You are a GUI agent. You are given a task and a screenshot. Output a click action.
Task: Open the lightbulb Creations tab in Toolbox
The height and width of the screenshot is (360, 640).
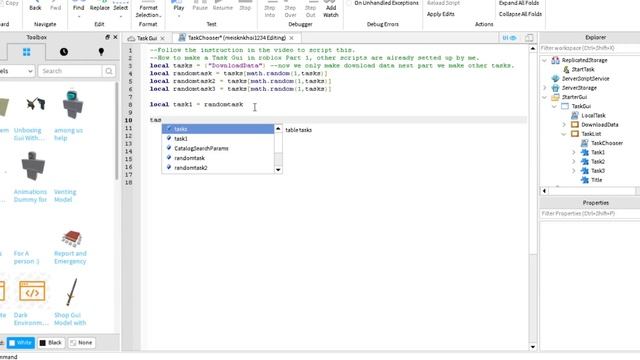click(101, 52)
